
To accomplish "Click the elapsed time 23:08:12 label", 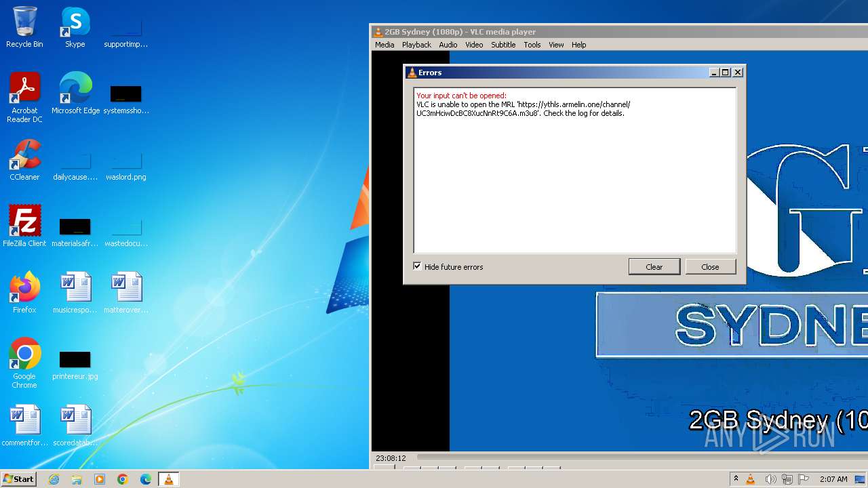I will pyautogui.click(x=391, y=458).
